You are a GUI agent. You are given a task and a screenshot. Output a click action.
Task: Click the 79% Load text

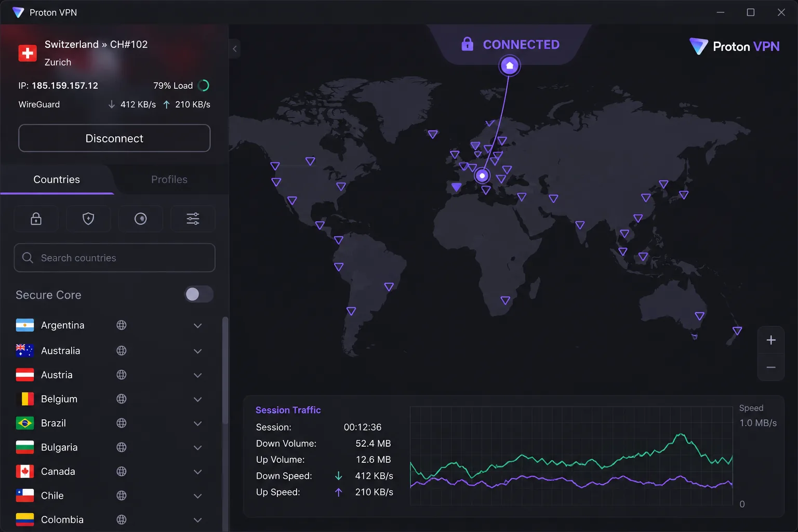tap(173, 86)
